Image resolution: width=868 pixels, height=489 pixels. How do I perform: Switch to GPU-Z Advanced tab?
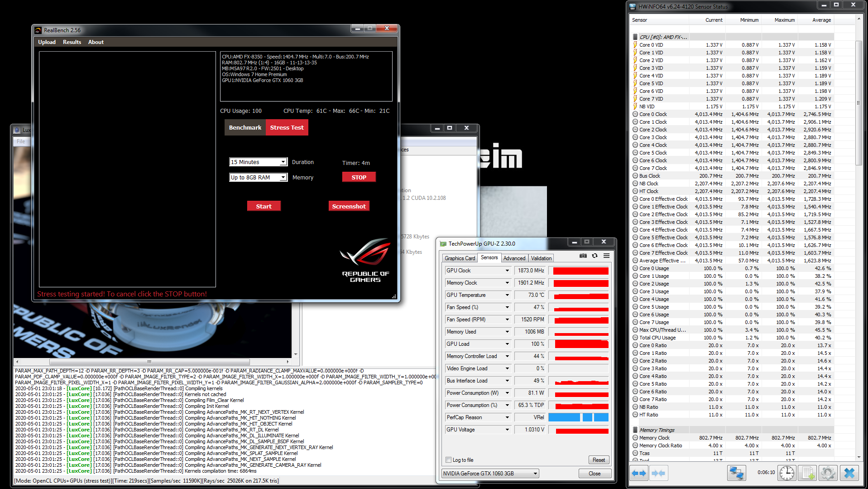click(514, 258)
